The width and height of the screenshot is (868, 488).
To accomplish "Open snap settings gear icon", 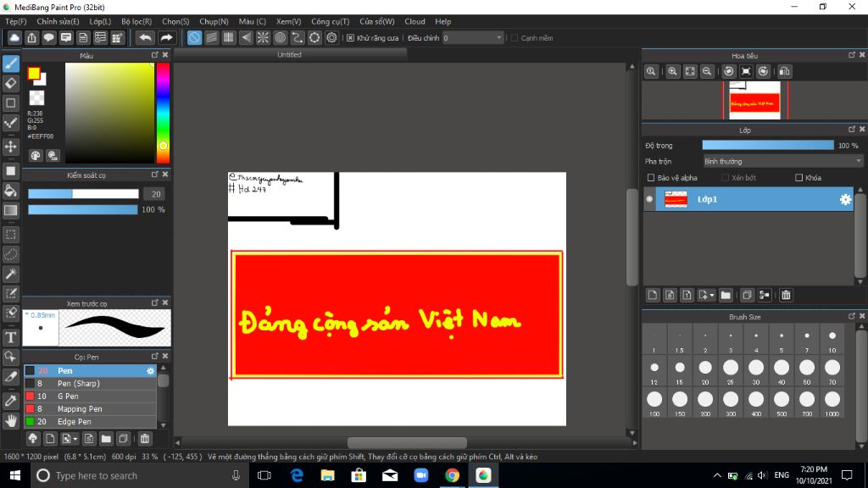I will [x=331, y=37].
